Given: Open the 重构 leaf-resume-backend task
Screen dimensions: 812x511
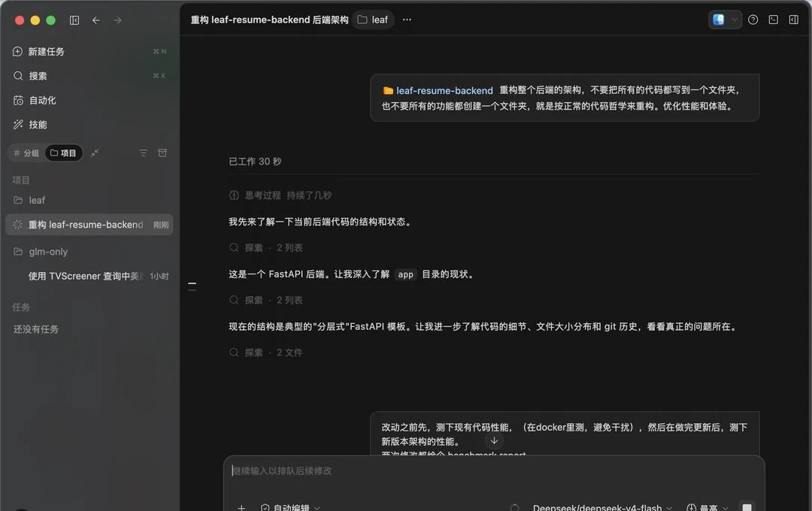Looking at the screenshot, I should coord(89,225).
